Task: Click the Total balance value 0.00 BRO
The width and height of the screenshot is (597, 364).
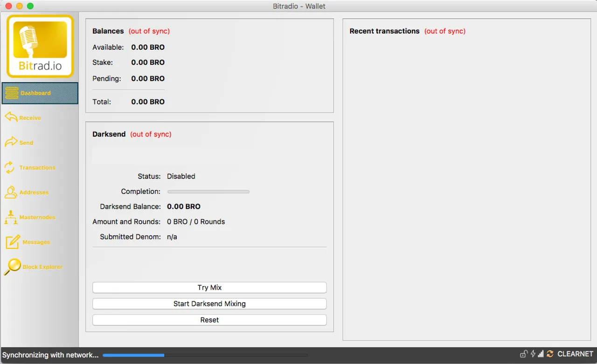Action: pos(148,102)
